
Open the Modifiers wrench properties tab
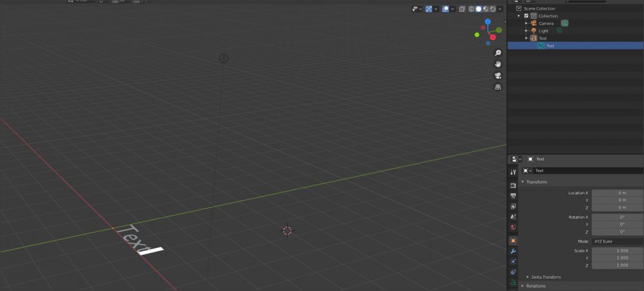[x=513, y=251]
